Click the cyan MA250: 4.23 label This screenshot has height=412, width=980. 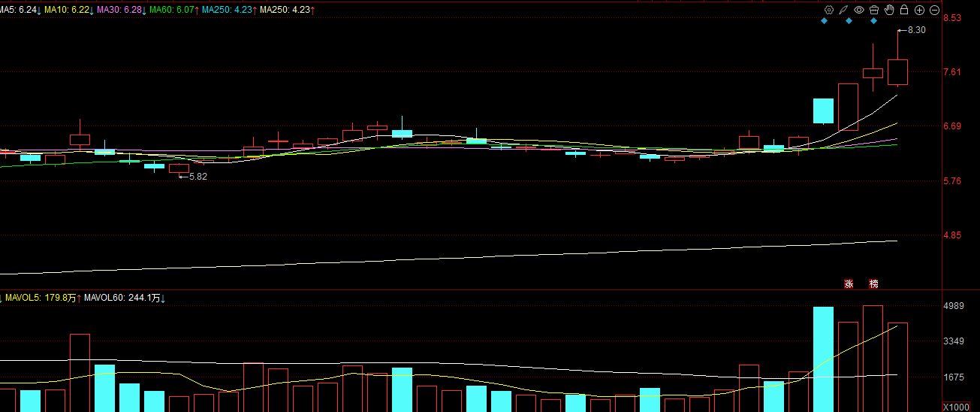[x=229, y=10]
